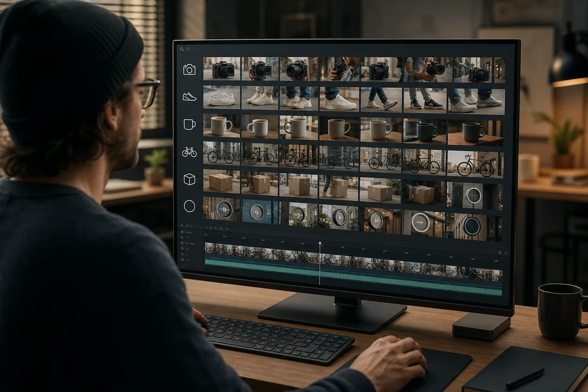Open the first camera thumbnail in camera row
Screen dimensions: 588x392
click(222, 69)
